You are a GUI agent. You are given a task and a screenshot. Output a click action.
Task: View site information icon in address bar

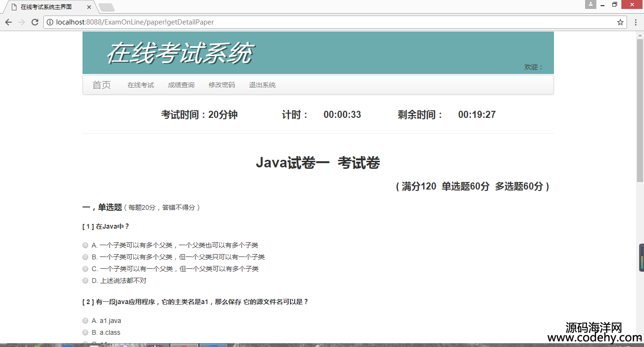click(50, 22)
